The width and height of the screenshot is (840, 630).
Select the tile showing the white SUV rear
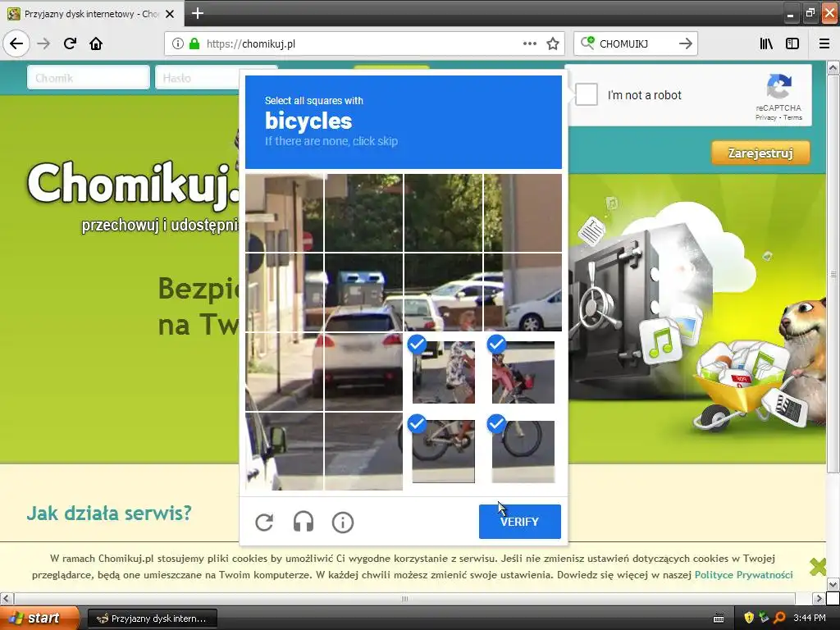[363, 372]
